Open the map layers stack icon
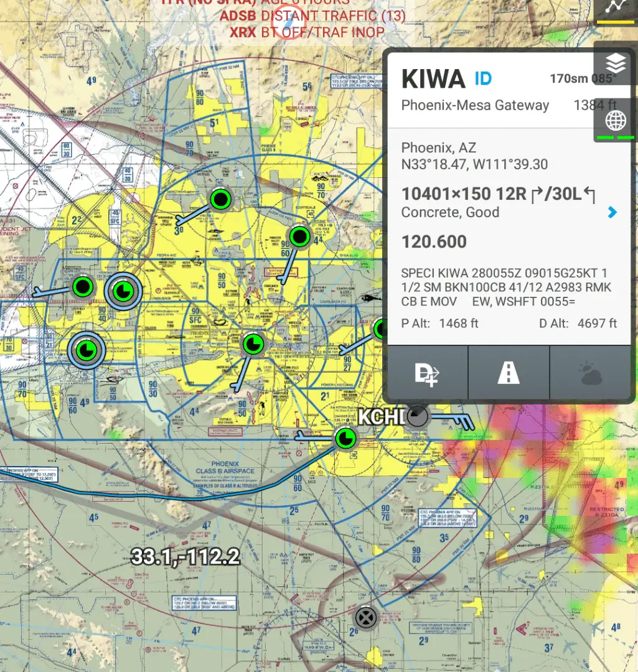Viewport: 638px width, 672px height. 615,63
